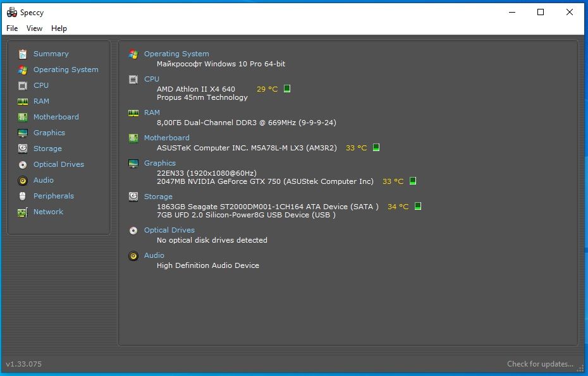The width and height of the screenshot is (588, 376).
Task: Open the Motherboard heading link in main panel
Action: coord(166,138)
